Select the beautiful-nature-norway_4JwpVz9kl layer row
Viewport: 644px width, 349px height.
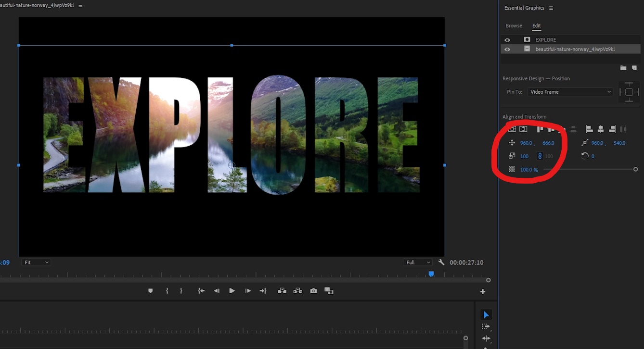coord(570,49)
